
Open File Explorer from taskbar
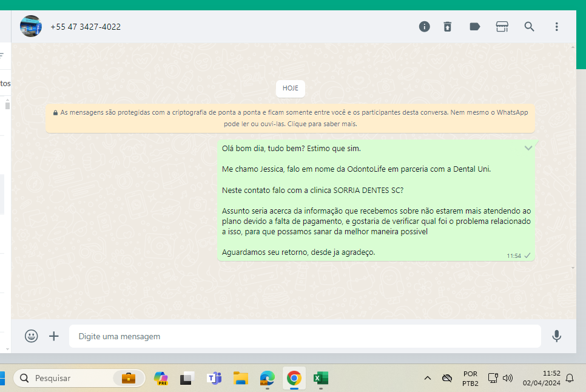pyautogui.click(x=241, y=378)
